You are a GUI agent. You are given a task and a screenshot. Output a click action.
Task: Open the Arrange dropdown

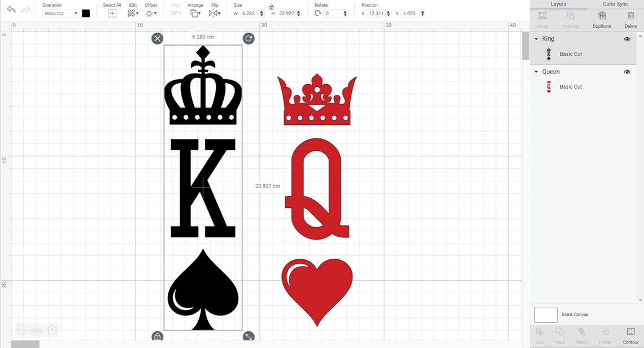pos(195,12)
